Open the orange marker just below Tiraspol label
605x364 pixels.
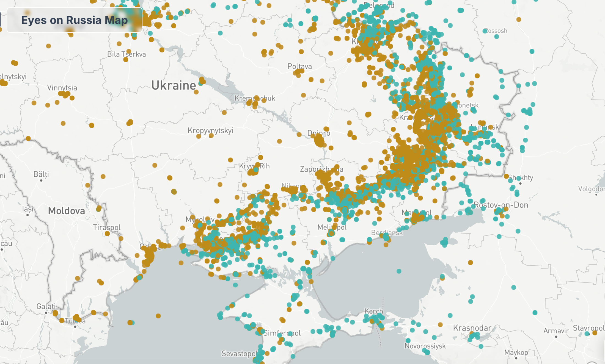coord(107,234)
